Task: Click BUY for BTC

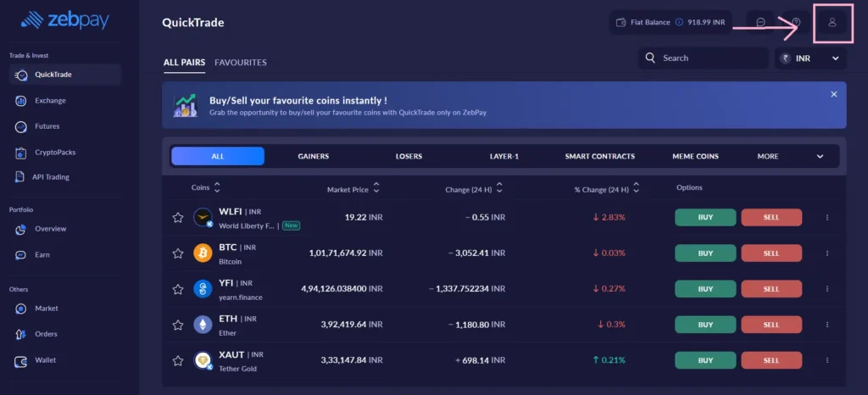Action: click(x=705, y=253)
